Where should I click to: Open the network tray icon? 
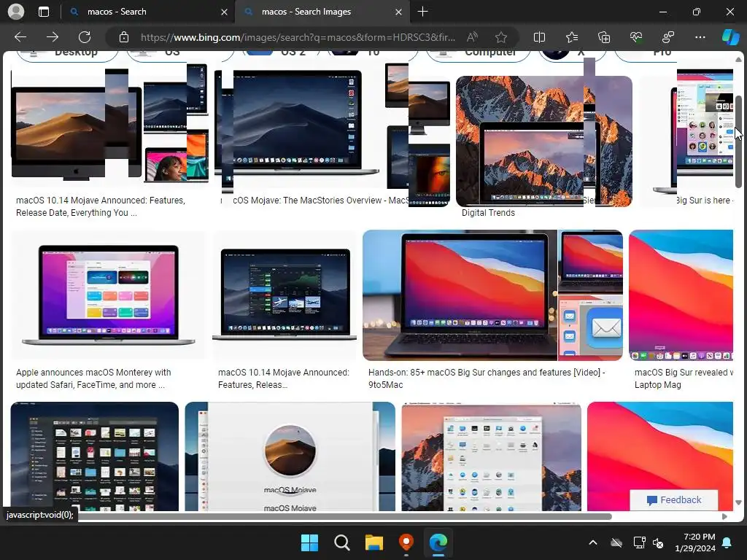point(639,542)
